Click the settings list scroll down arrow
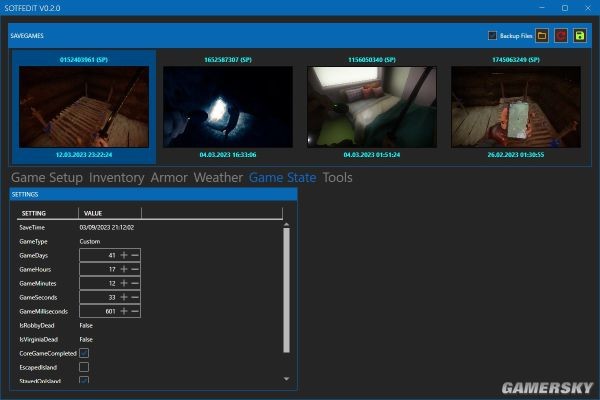Screen dimensions: 600x400 coord(286,379)
